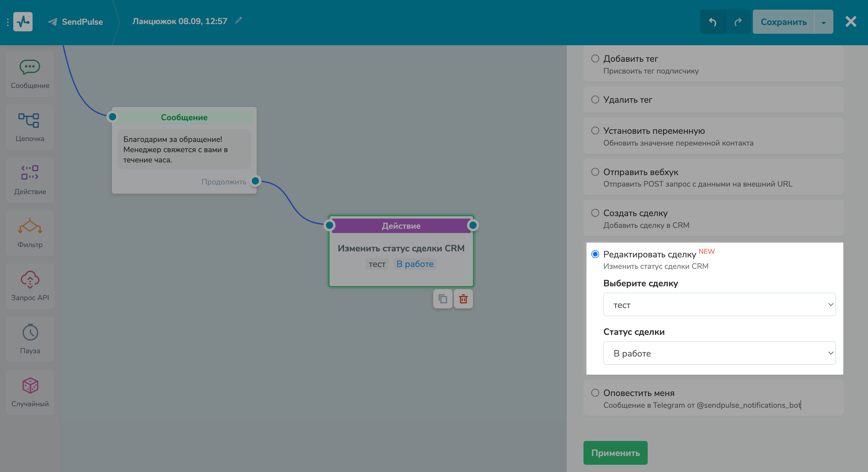Select the Действие action block icon

(x=30, y=173)
